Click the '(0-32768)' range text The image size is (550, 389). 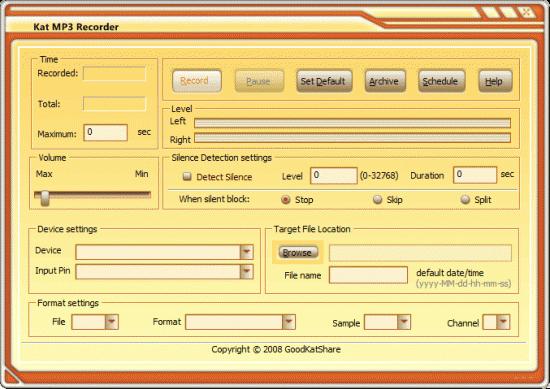click(x=379, y=175)
